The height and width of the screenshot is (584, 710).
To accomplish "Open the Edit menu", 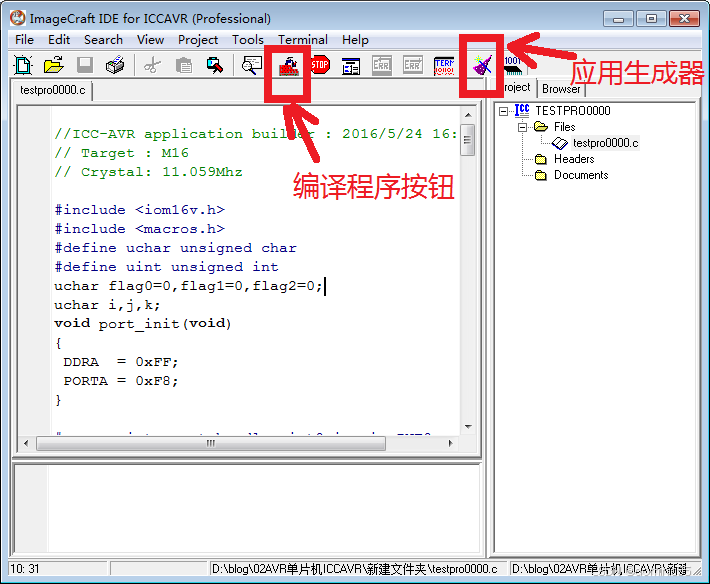I will [x=59, y=40].
